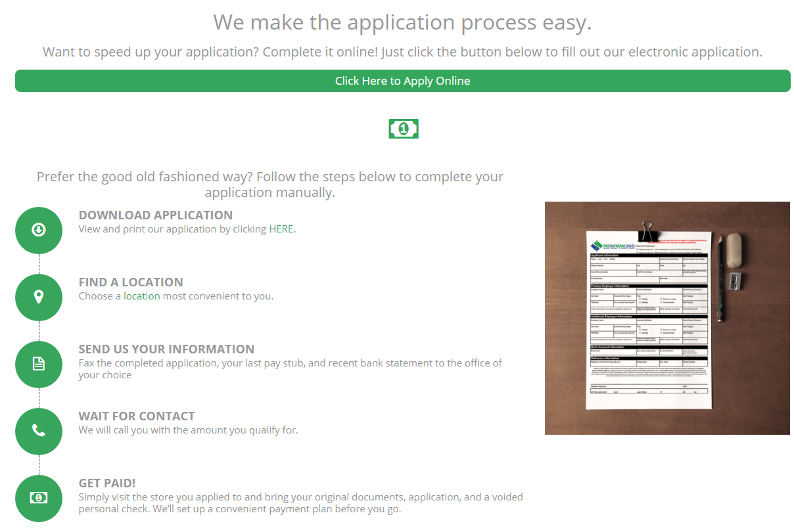Viewport: 794px width, 532px height.
Task: Click the WAIT FOR CONTACT heading
Action: coord(137,416)
